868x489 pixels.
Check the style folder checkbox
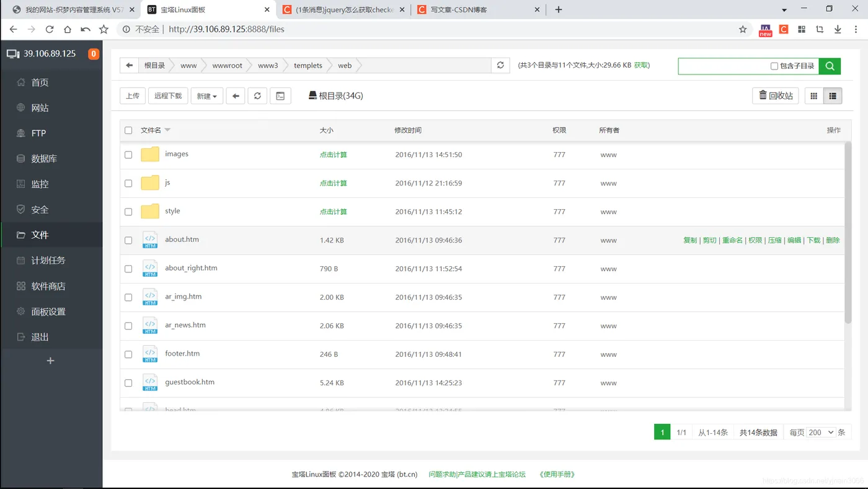coord(128,212)
